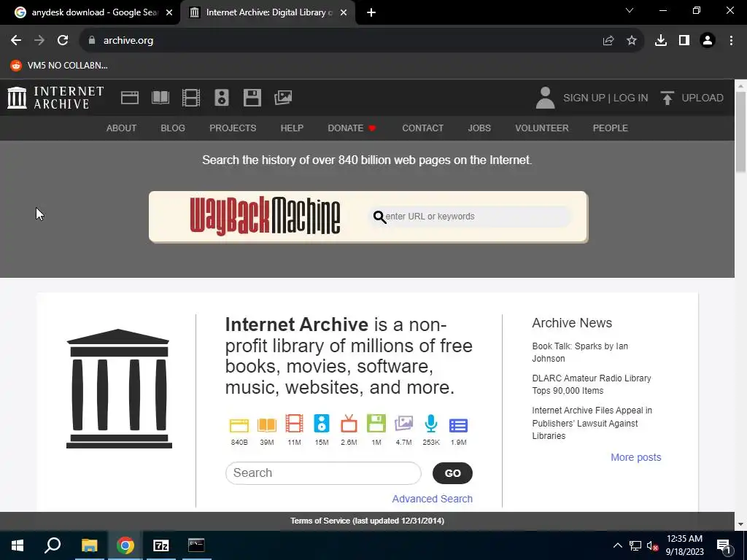Open 7-Zip from the taskbar

(161, 545)
